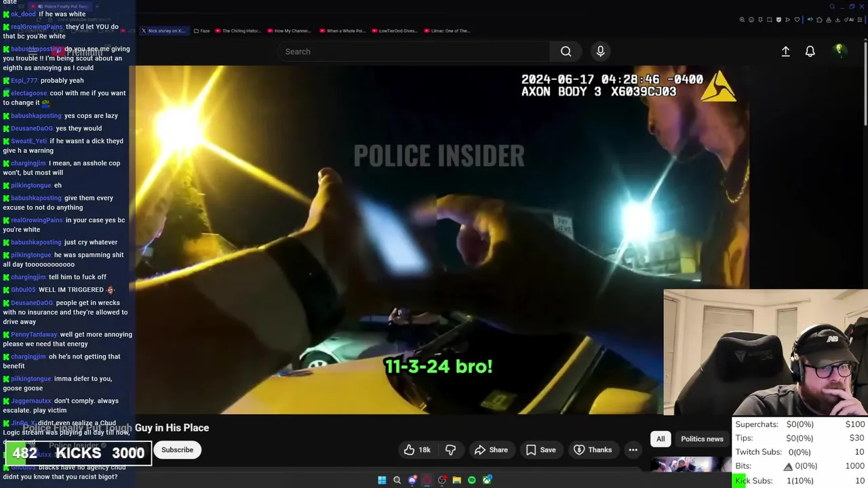Open the Easy Setup sliders icon
The image size is (868, 488).
pos(859,20)
